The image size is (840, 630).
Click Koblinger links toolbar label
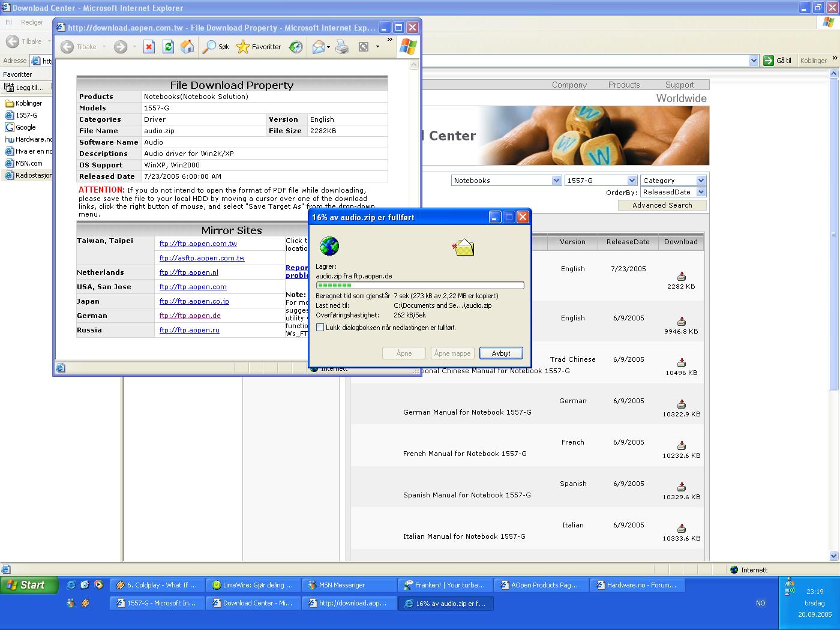pos(813,61)
